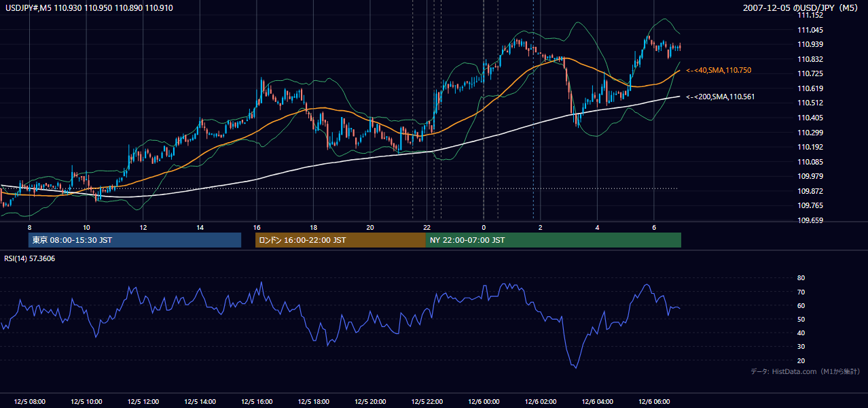This screenshot has height=408, width=868.
Task: Select the ロンドン 16:00-22:00 JST session bar
Action: (340, 240)
